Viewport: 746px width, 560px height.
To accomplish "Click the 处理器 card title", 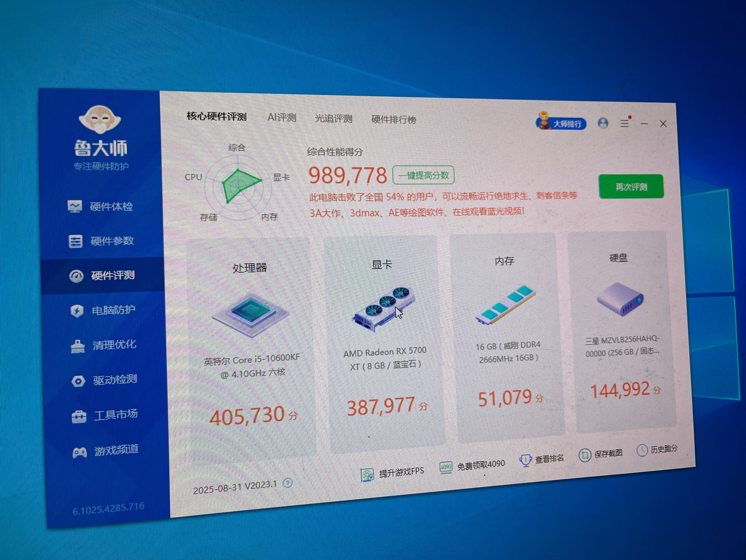I will pyautogui.click(x=250, y=268).
